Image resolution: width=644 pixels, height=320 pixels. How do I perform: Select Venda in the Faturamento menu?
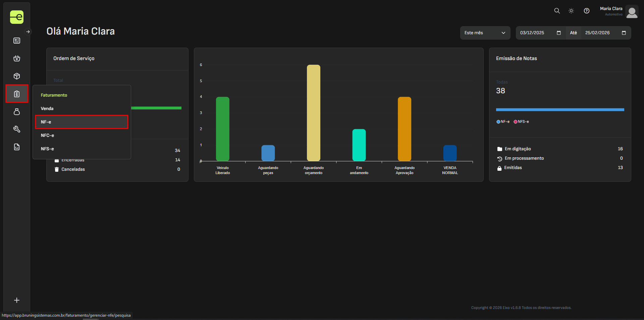(47, 109)
